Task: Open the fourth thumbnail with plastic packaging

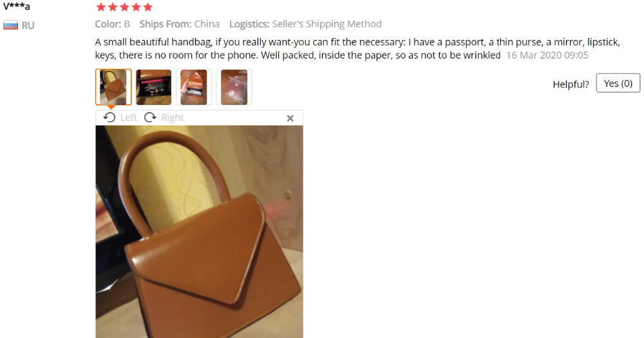Action: click(234, 87)
